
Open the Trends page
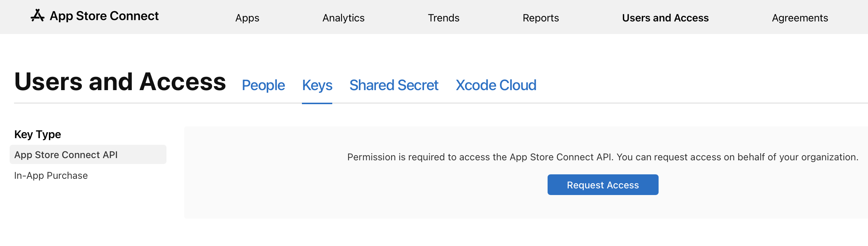click(x=444, y=18)
